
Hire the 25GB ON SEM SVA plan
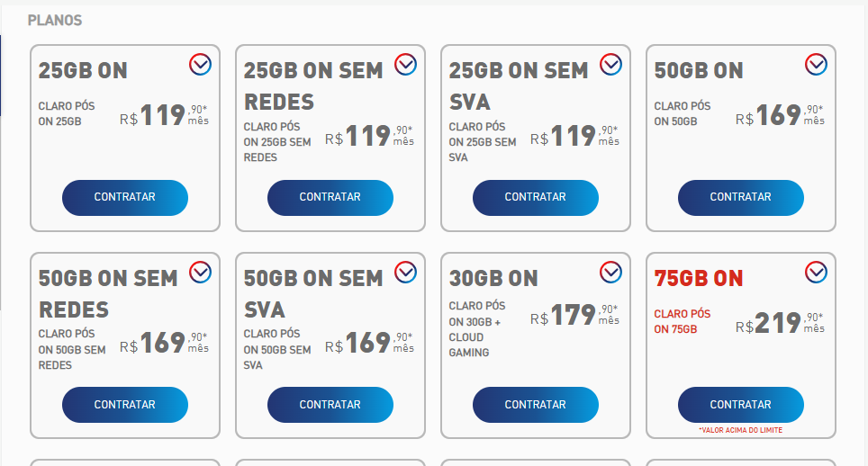click(x=536, y=198)
